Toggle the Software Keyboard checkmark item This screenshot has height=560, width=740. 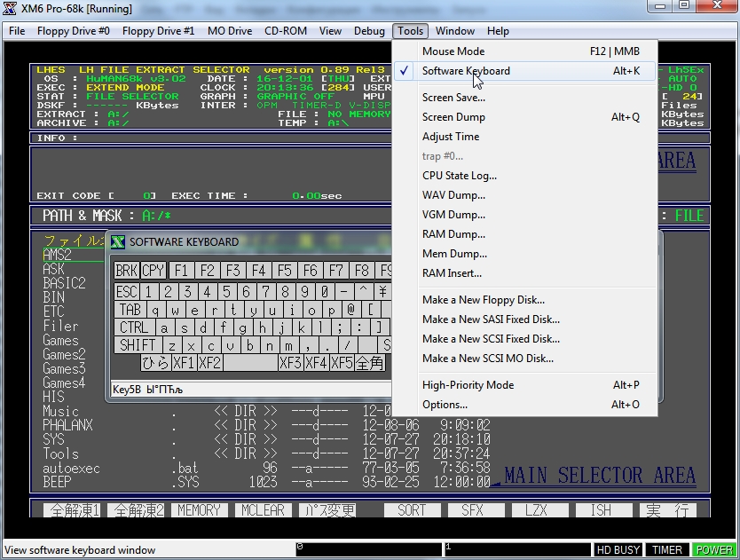coord(524,71)
